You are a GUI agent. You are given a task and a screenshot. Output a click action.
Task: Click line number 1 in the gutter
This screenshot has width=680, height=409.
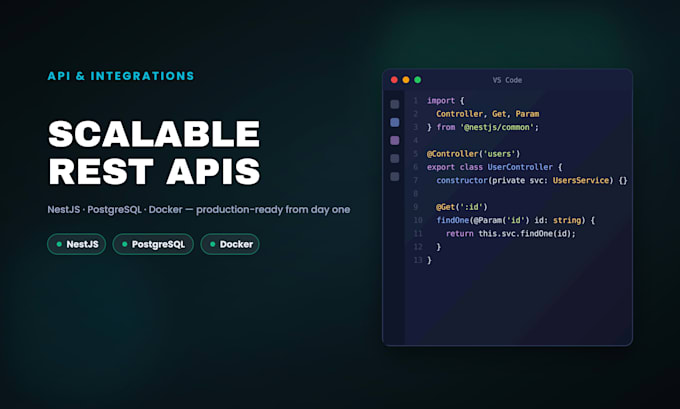(415, 101)
